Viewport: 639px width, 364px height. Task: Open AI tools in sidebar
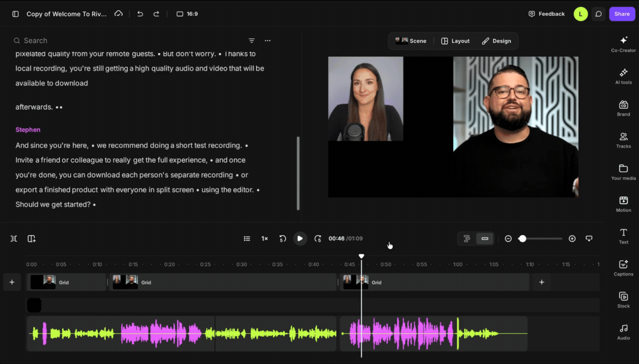[x=623, y=76]
